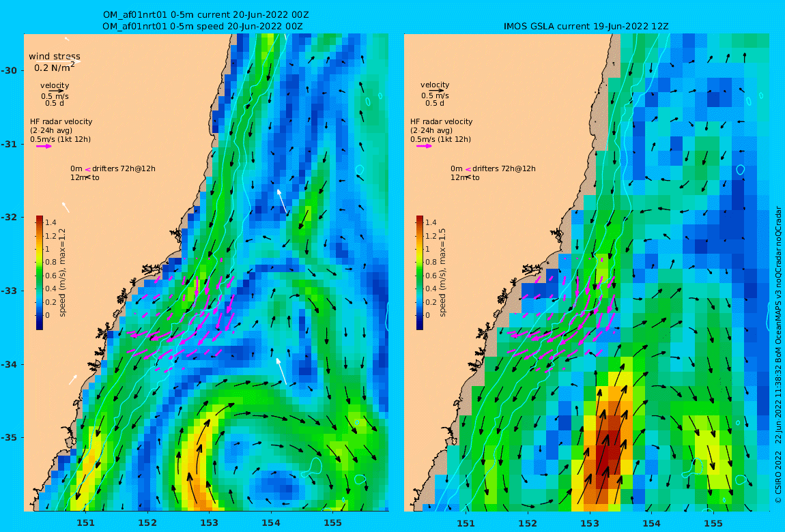Click longitude label '152' under right map
Viewport: 785px width, 532px height.
tap(528, 524)
